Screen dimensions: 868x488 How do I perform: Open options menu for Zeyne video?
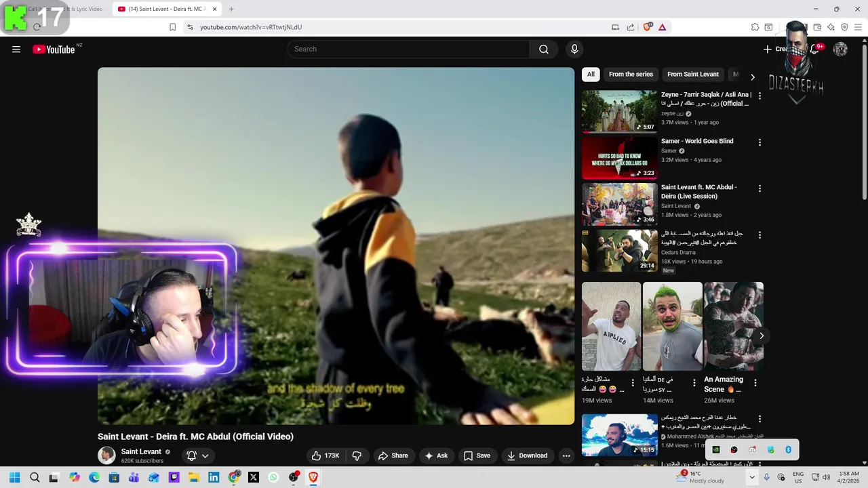click(759, 96)
